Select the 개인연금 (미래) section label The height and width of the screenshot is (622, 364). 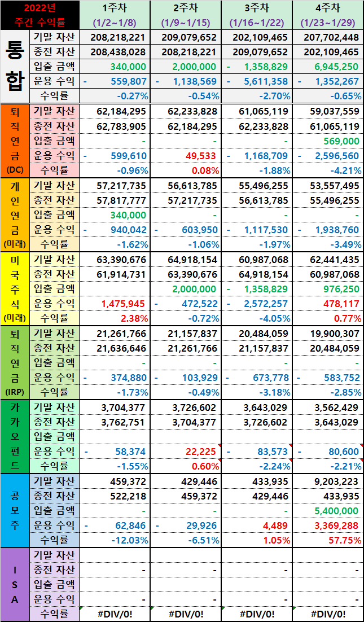pos(15,214)
